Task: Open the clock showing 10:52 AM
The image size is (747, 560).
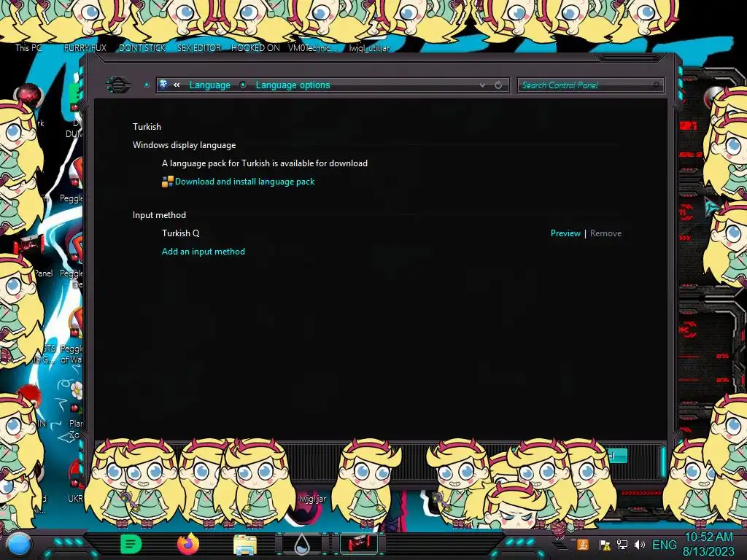Action: click(708, 544)
